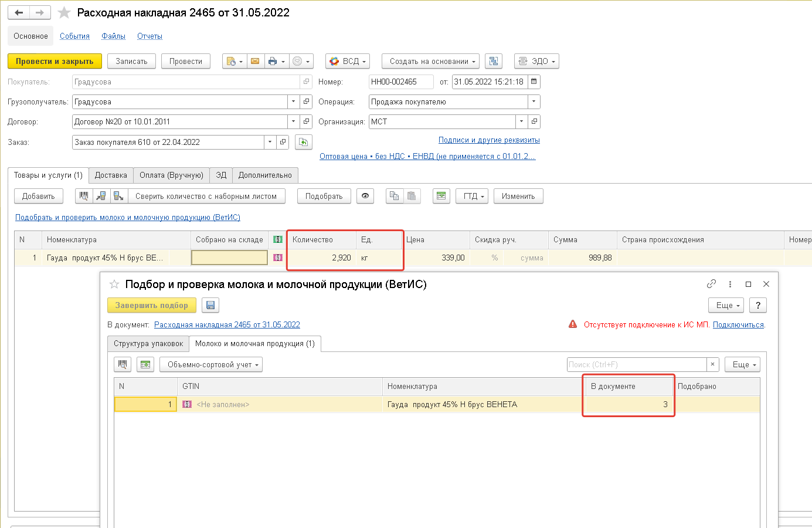Image resolution: width=812 pixels, height=528 pixels.
Task: Add the document to favorites with the star
Action: coord(64,13)
